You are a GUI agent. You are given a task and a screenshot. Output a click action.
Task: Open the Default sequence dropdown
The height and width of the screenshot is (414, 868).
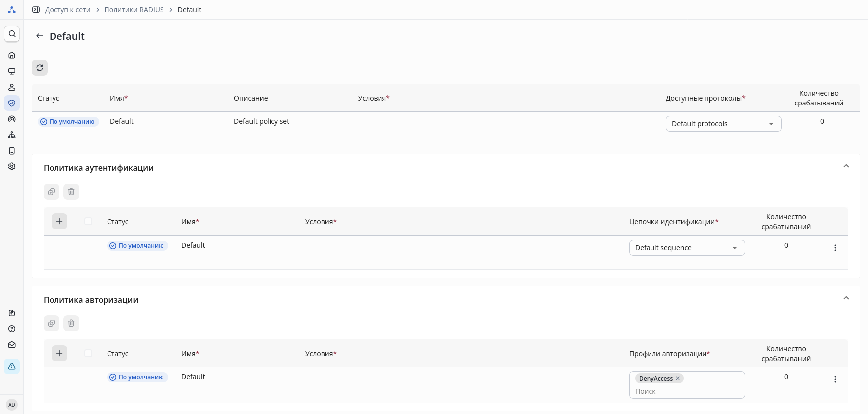pyautogui.click(x=687, y=248)
